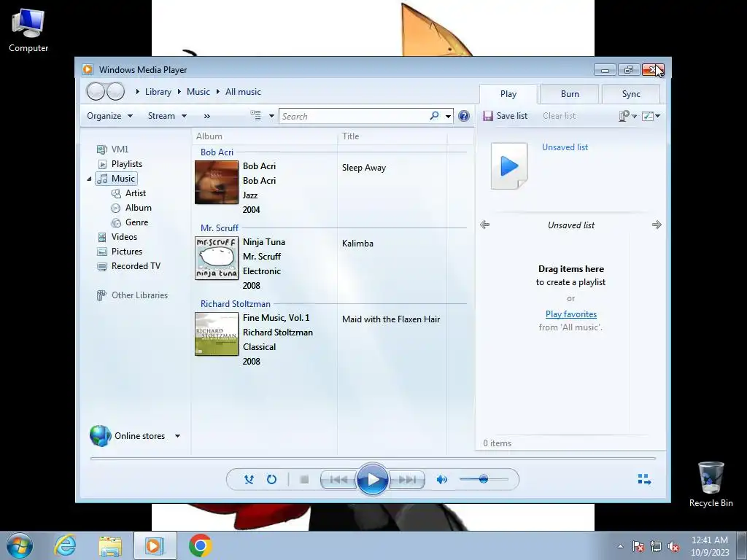Click the volume slider handle
Image resolution: width=747 pixels, height=560 pixels.
coord(484,479)
